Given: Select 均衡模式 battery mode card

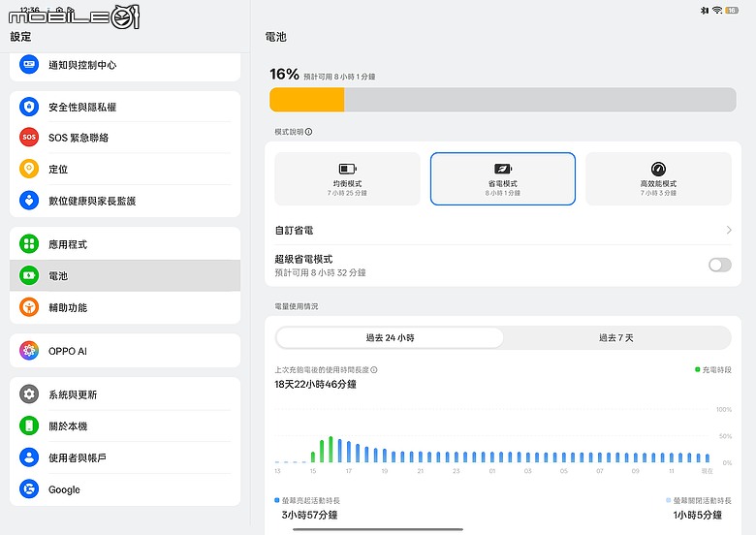Looking at the screenshot, I should 347,178.
